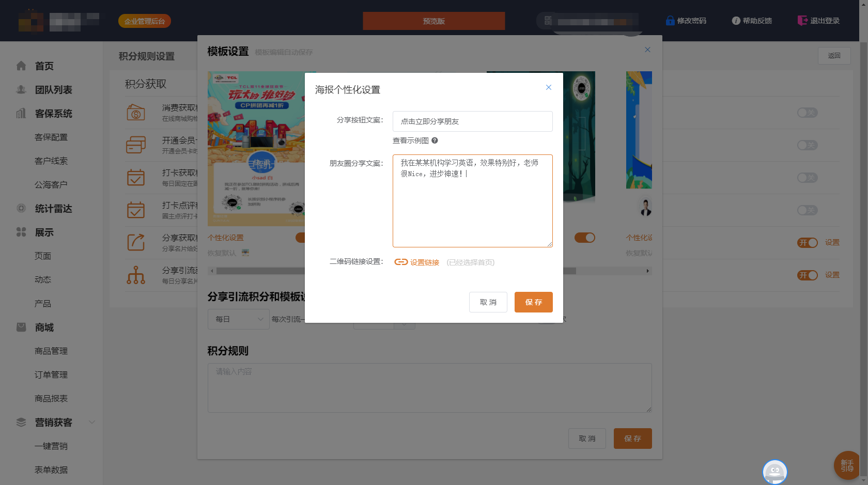Save the poster personalization settings
The height and width of the screenshot is (485, 868).
pyautogui.click(x=533, y=302)
